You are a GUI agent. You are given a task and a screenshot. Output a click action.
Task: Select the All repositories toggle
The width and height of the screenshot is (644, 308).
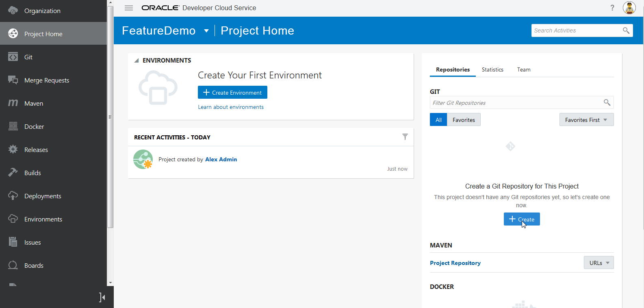coord(438,120)
